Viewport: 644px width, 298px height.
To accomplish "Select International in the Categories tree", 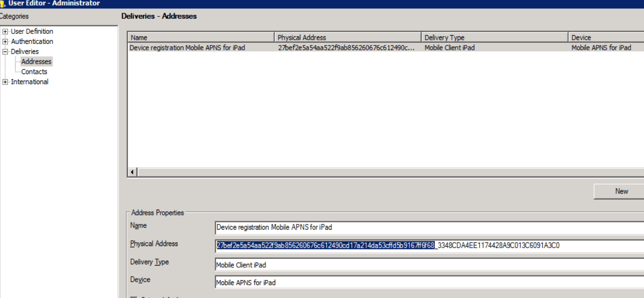I will (x=29, y=82).
